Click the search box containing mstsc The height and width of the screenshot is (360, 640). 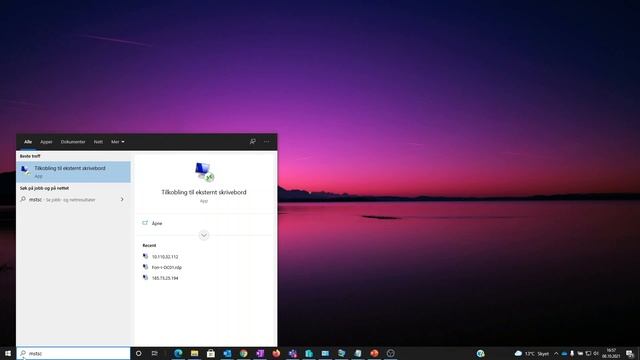coord(73,353)
